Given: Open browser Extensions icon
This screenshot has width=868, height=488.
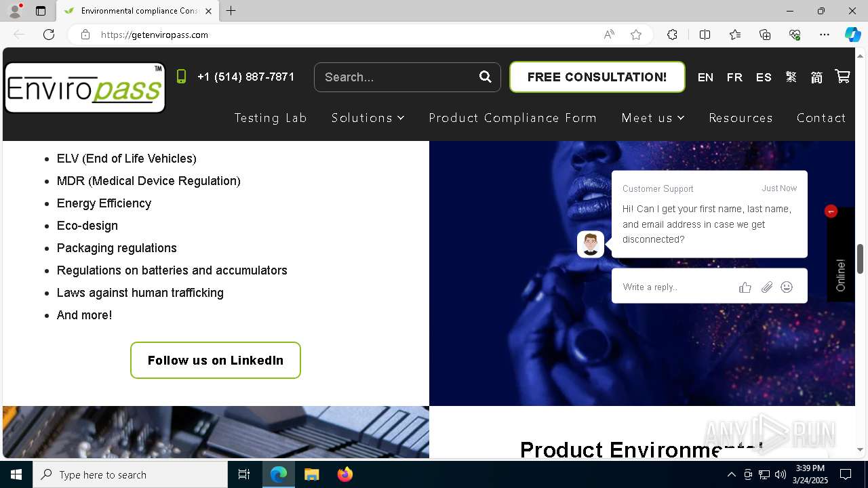Looking at the screenshot, I should tap(672, 35).
